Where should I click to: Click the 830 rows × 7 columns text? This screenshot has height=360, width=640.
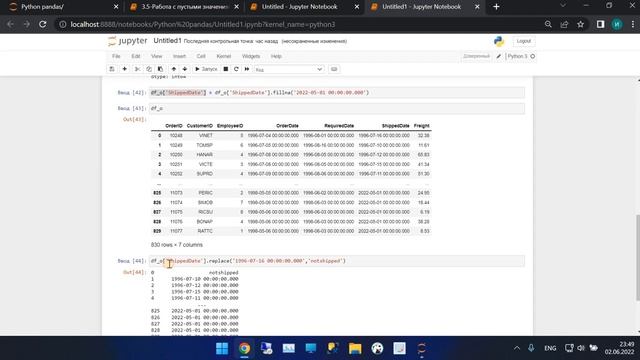pyautogui.click(x=177, y=245)
